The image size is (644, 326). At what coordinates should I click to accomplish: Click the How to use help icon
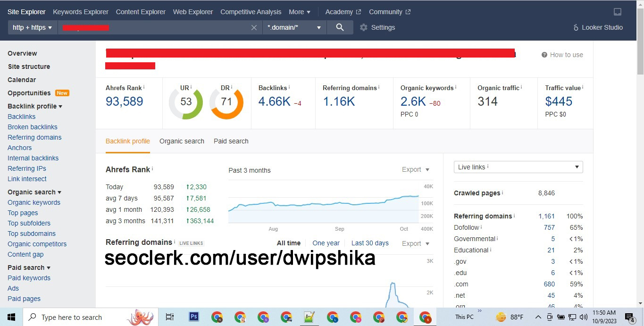point(544,55)
